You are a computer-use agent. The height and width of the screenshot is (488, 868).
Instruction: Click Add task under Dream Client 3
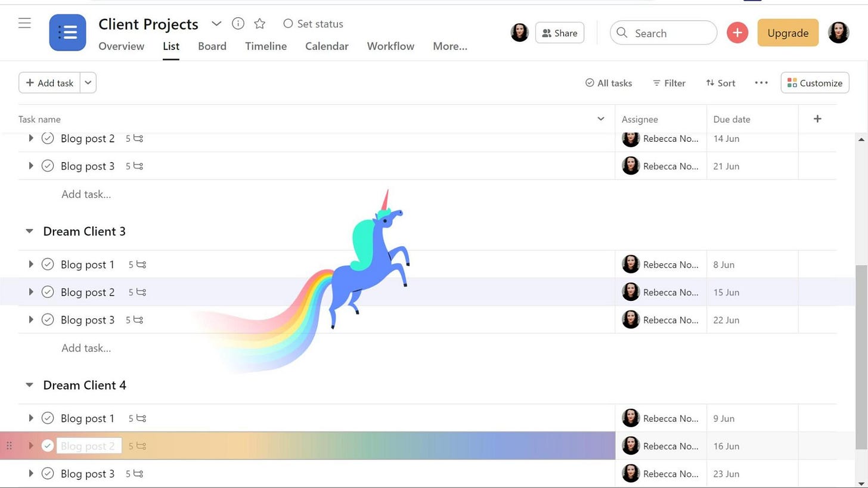coord(86,347)
